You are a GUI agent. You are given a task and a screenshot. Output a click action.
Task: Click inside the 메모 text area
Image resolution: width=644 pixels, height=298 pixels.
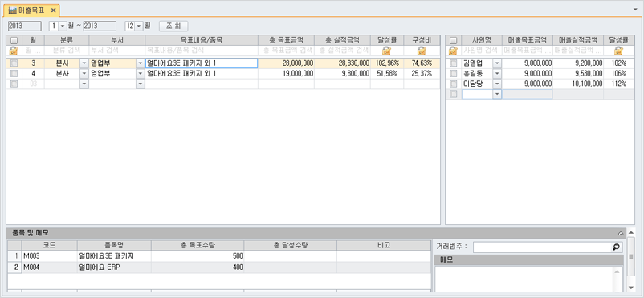point(524,279)
